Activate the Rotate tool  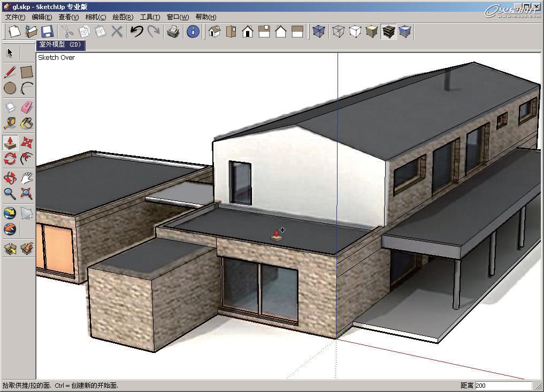point(10,158)
